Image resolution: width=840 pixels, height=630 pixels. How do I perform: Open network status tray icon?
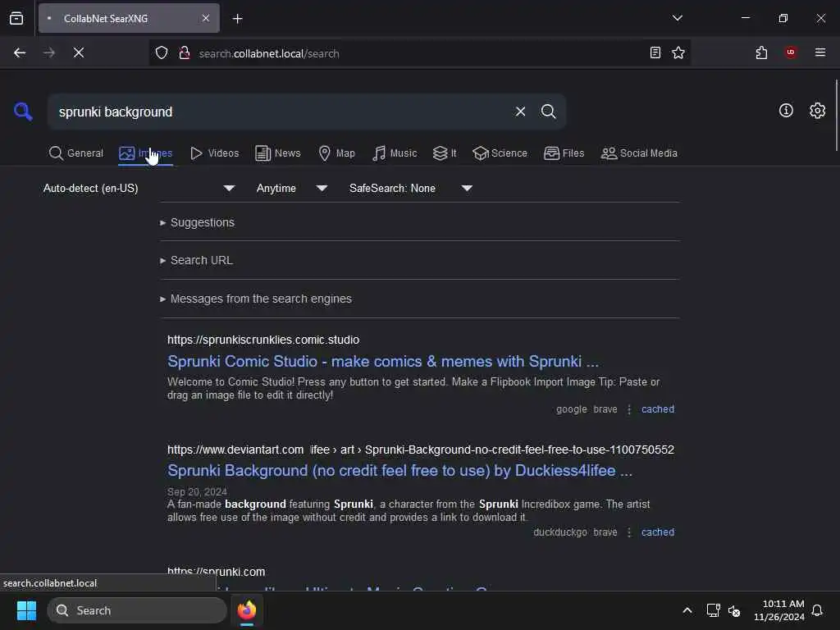click(x=713, y=610)
